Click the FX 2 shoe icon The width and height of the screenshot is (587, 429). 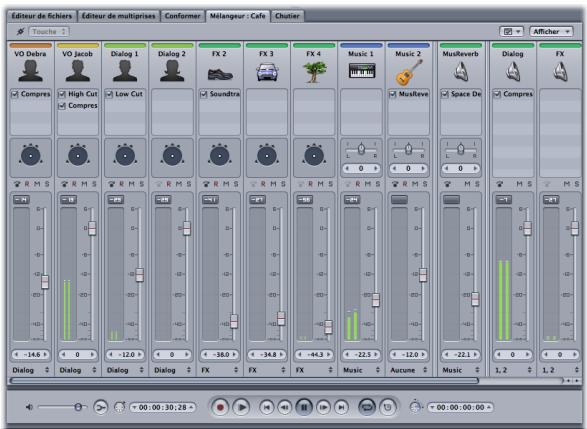coord(220,74)
